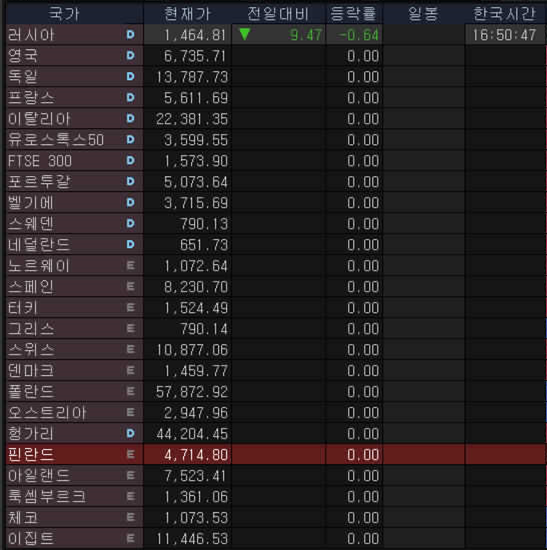
Task: Select the 네덜란드 country name
Action: (39, 244)
